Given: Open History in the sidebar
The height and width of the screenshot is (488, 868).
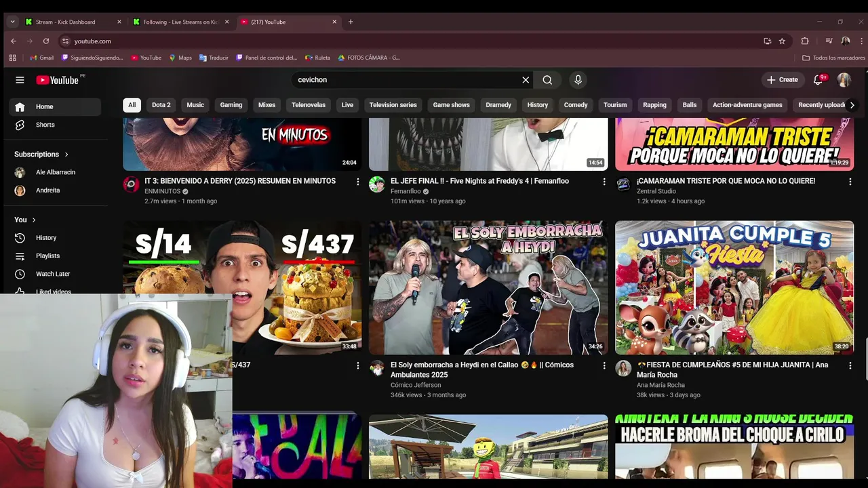Looking at the screenshot, I should pyautogui.click(x=55, y=238).
